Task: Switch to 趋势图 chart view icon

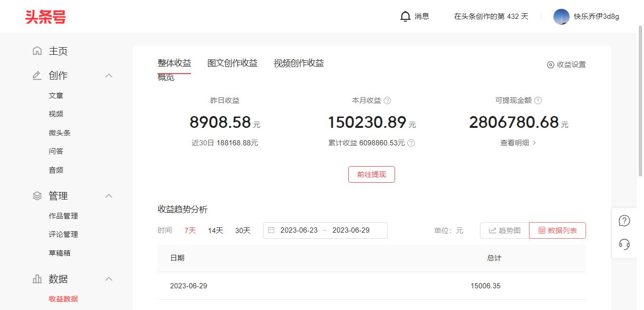Action: click(492, 230)
